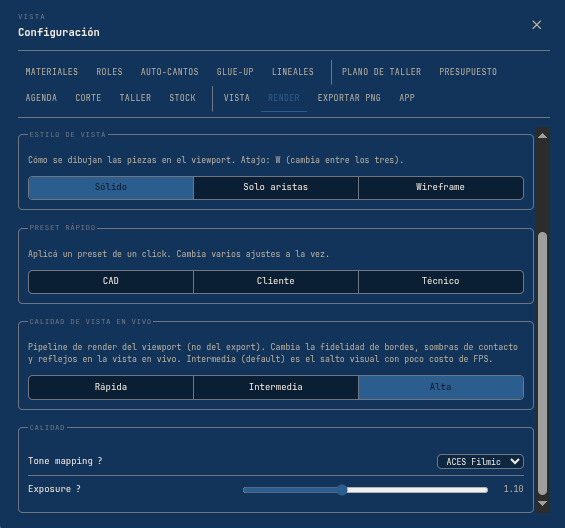
Task: Apply the CAD quick preset
Action: 111,281
